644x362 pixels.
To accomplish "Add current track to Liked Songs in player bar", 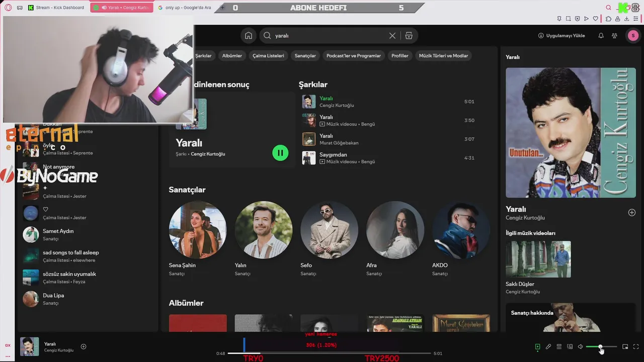I will point(84,346).
